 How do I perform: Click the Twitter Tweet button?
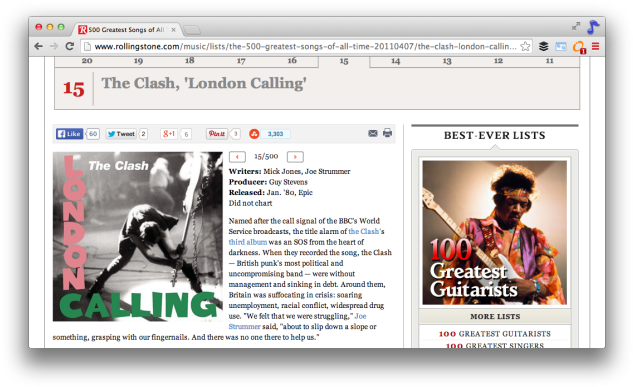[x=121, y=134]
